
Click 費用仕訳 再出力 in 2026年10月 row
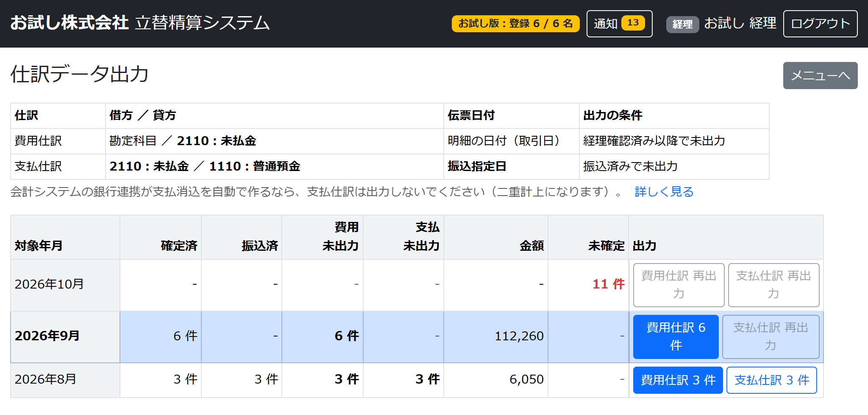pos(679,285)
